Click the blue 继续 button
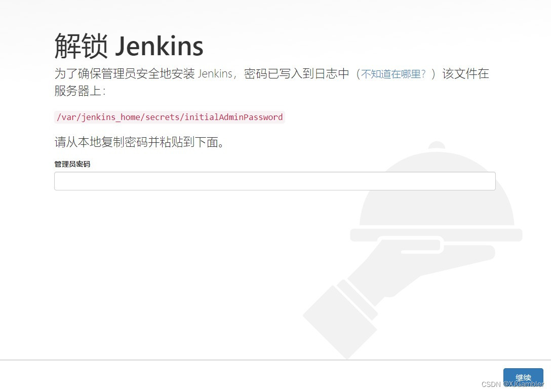The width and height of the screenshot is (552, 392). (523, 377)
